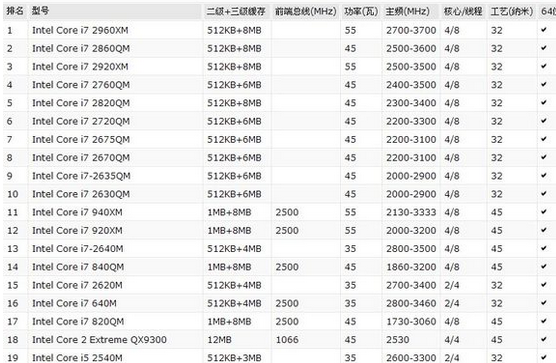Click the 主频(MHz) column header
This screenshot has width=556, height=363.
(408, 11)
